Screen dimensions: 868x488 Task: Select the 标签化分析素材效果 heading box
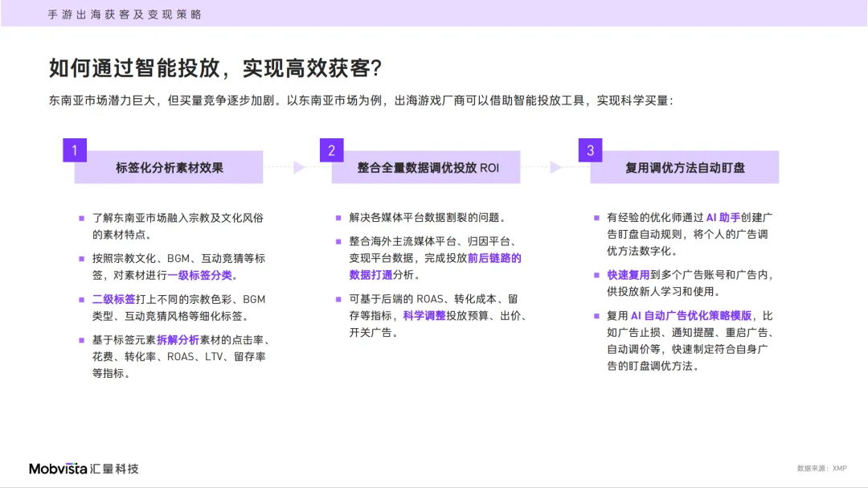tap(170, 168)
